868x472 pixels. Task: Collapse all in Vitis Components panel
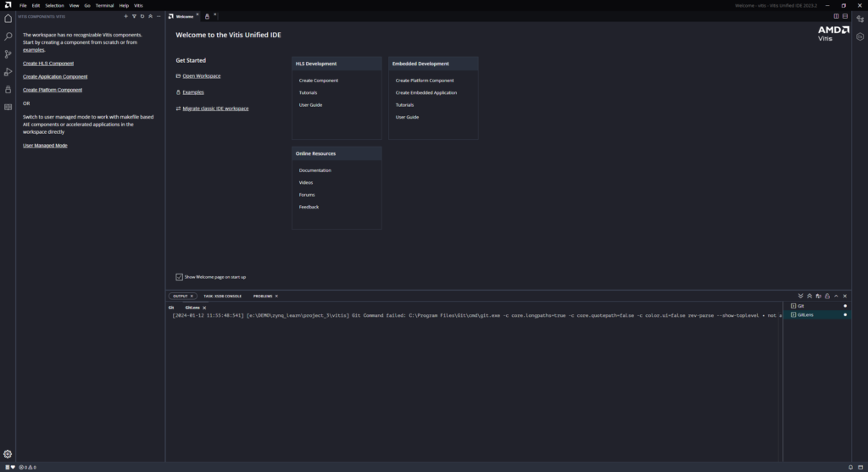tap(150, 17)
